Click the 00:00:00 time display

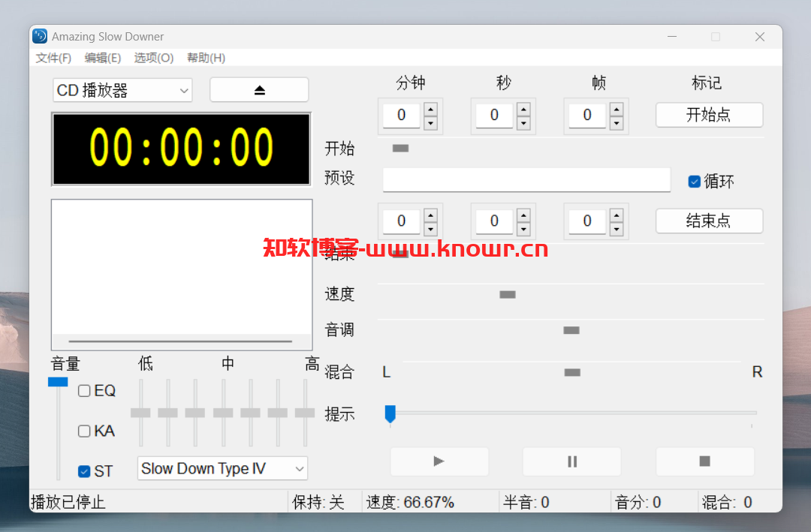click(181, 149)
